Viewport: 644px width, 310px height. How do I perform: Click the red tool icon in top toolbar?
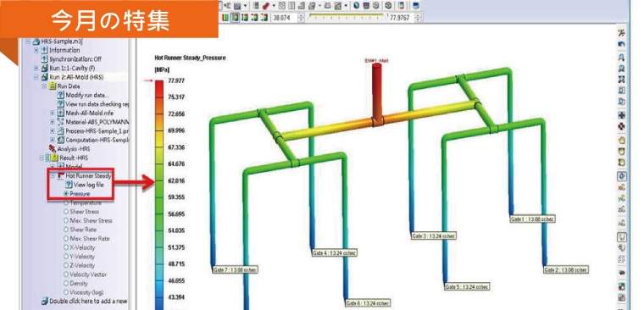coord(266,6)
